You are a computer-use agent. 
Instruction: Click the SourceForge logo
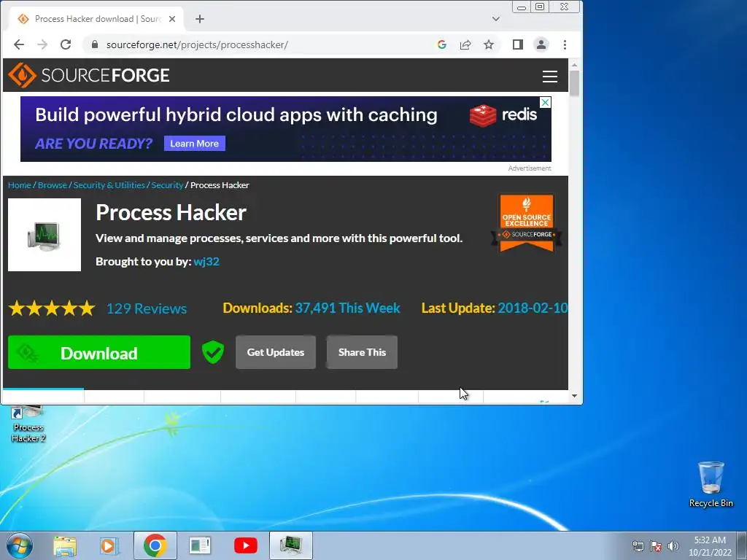[x=89, y=75]
